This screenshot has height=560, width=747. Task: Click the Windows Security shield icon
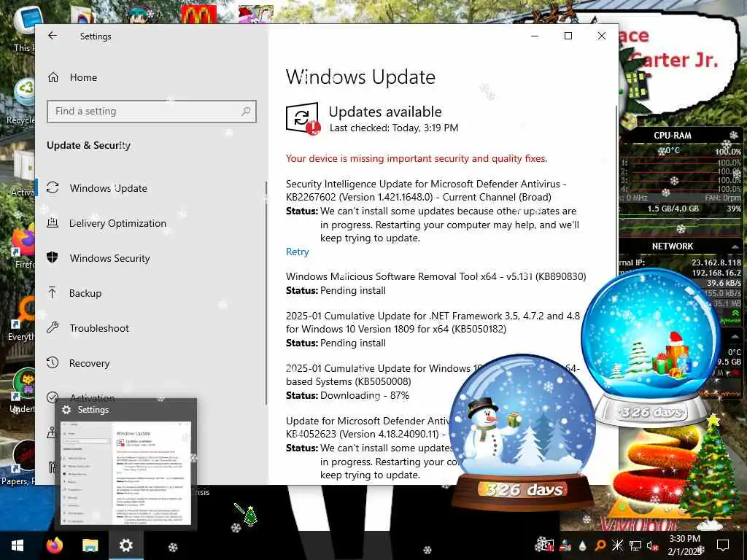tap(53, 257)
